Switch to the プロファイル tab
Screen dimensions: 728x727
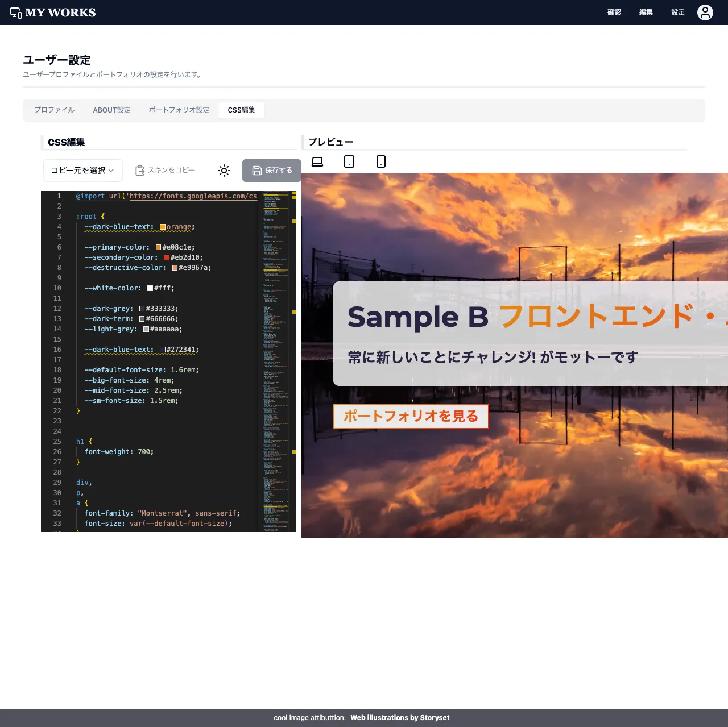54,110
